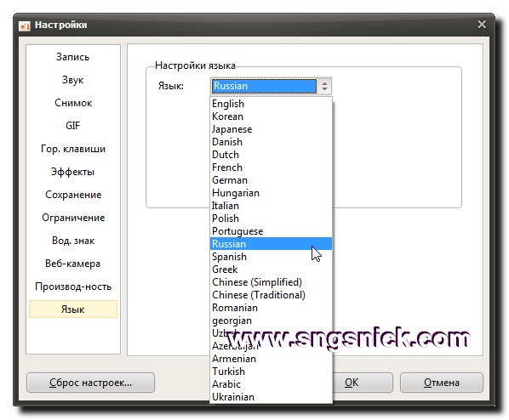Select French language option
The height and width of the screenshot is (420, 509).
pyautogui.click(x=271, y=167)
